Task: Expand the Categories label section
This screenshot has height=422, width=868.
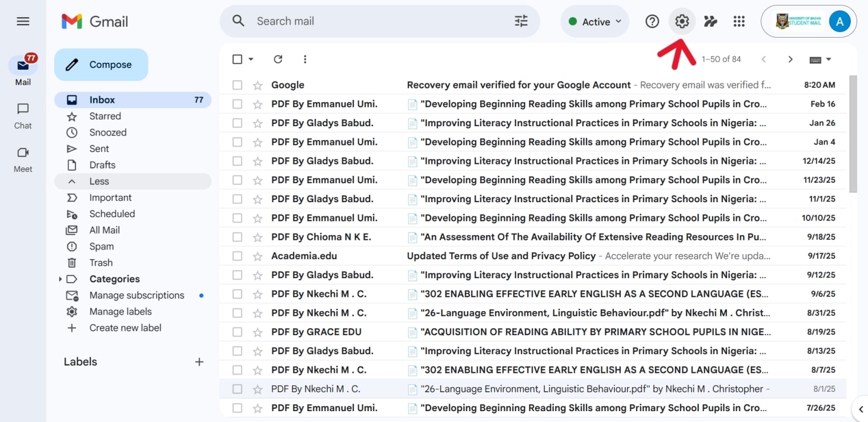Action: tap(61, 279)
